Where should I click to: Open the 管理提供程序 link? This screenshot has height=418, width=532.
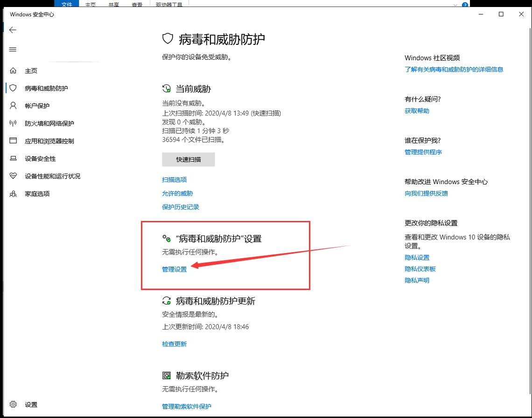423,152
